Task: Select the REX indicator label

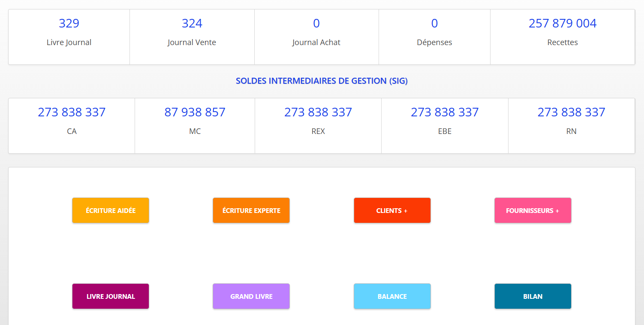Action: pyautogui.click(x=318, y=131)
